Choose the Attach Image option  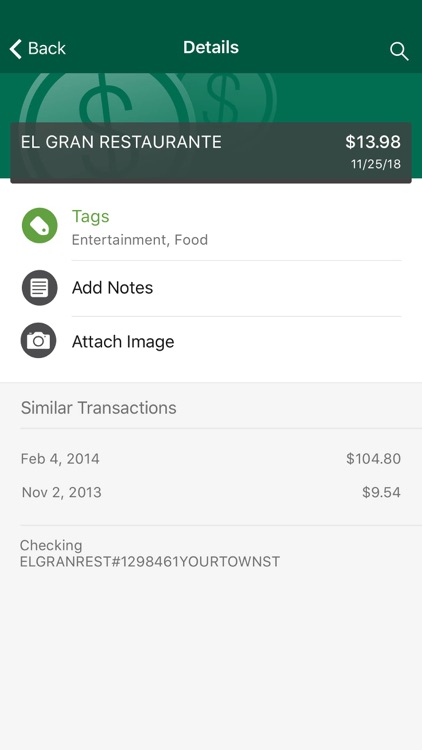point(211,342)
